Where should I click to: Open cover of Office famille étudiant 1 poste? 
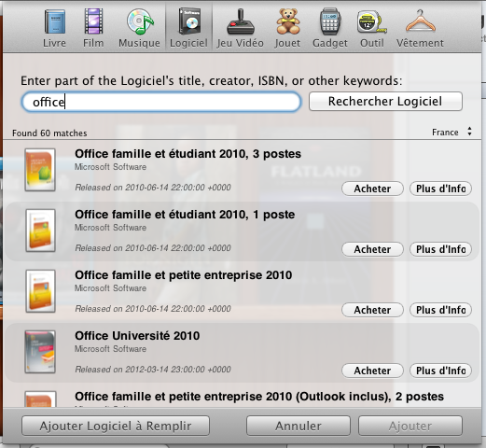coord(40,231)
